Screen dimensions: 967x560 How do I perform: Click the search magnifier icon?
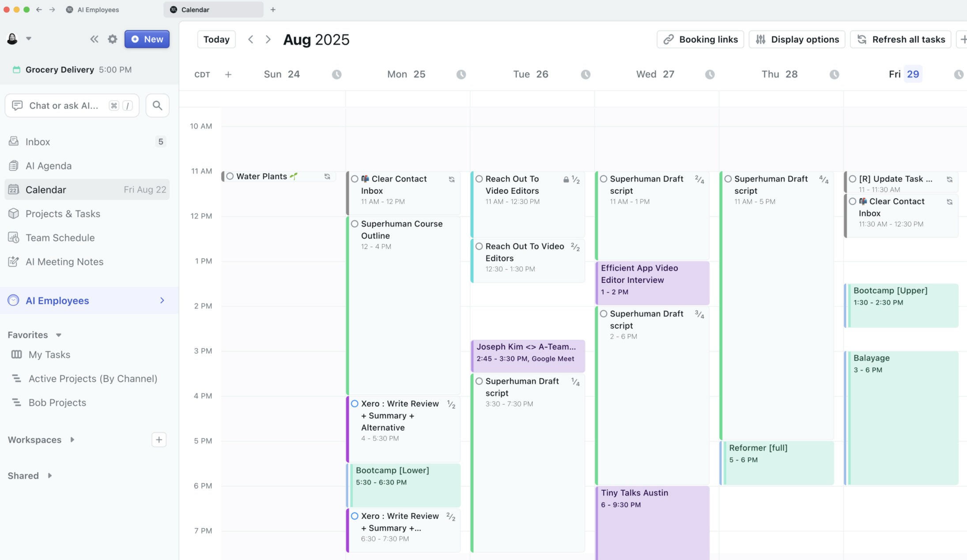click(157, 105)
